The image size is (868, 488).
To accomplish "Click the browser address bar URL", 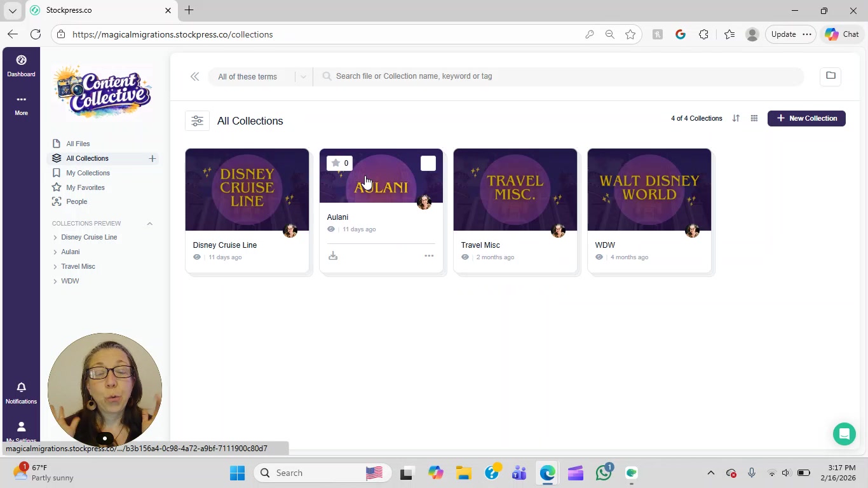I will [x=173, y=34].
